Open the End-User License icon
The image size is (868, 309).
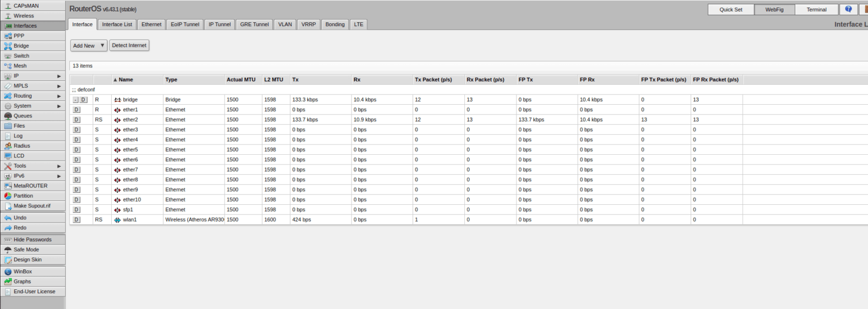[8, 292]
